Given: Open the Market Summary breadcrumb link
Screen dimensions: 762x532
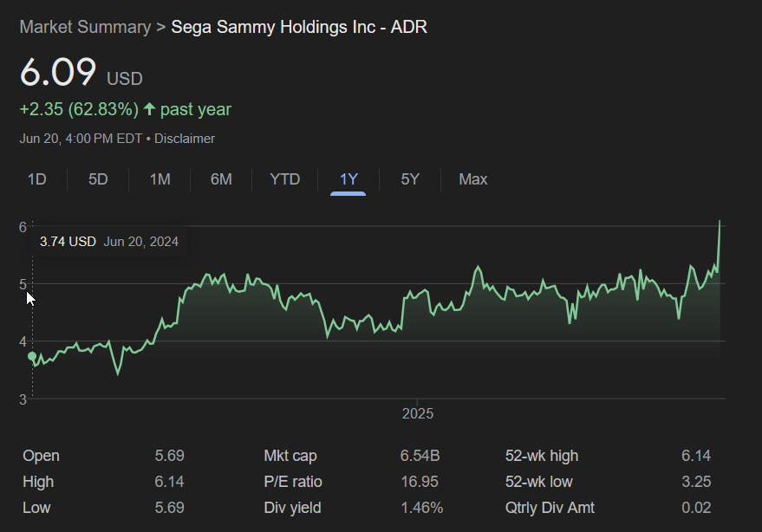Looking at the screenshot, I should 85,27.
